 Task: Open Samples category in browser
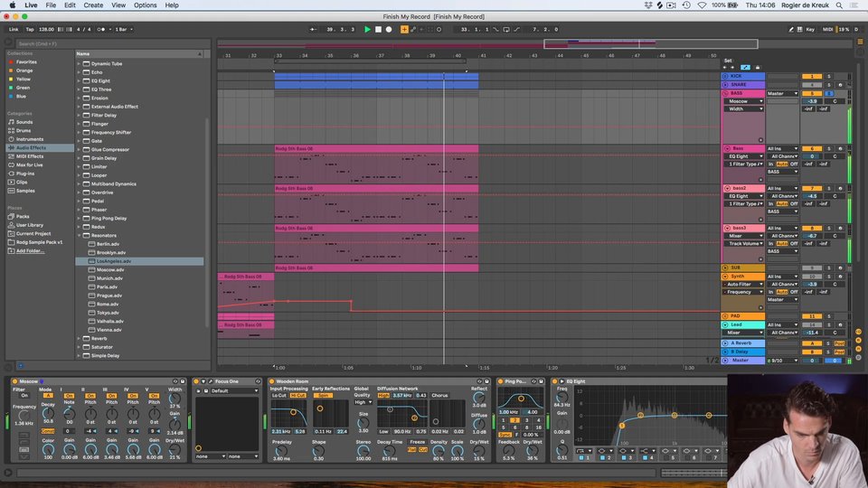(25, 191)
